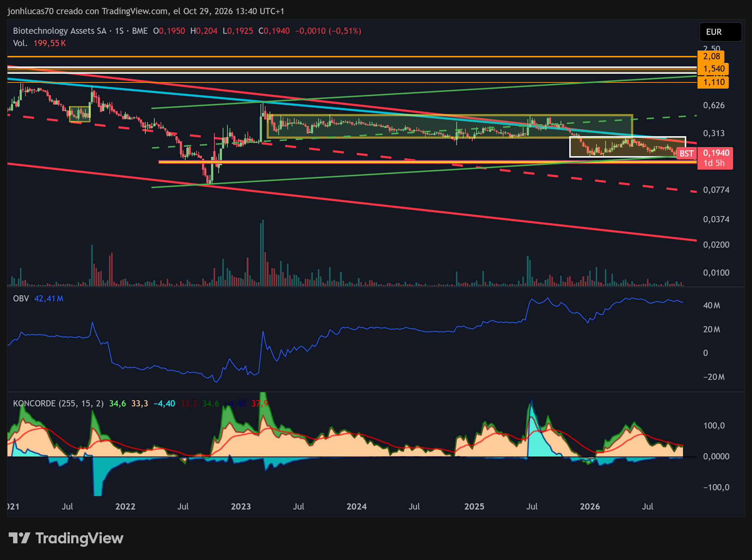752x560 pixels.
Task: Click the 0,313 price axis label
Action: pyautogui.click(x=714, y=133)
